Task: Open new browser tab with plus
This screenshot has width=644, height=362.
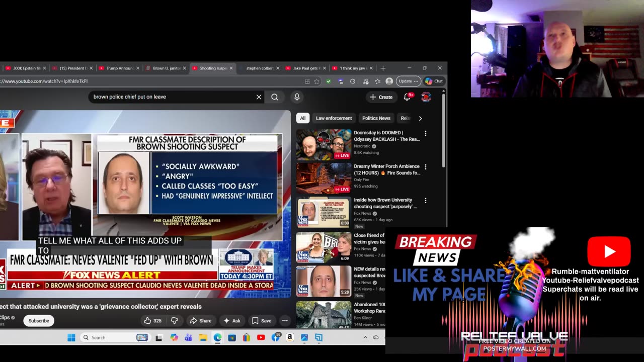Action: tap(383, 68)
